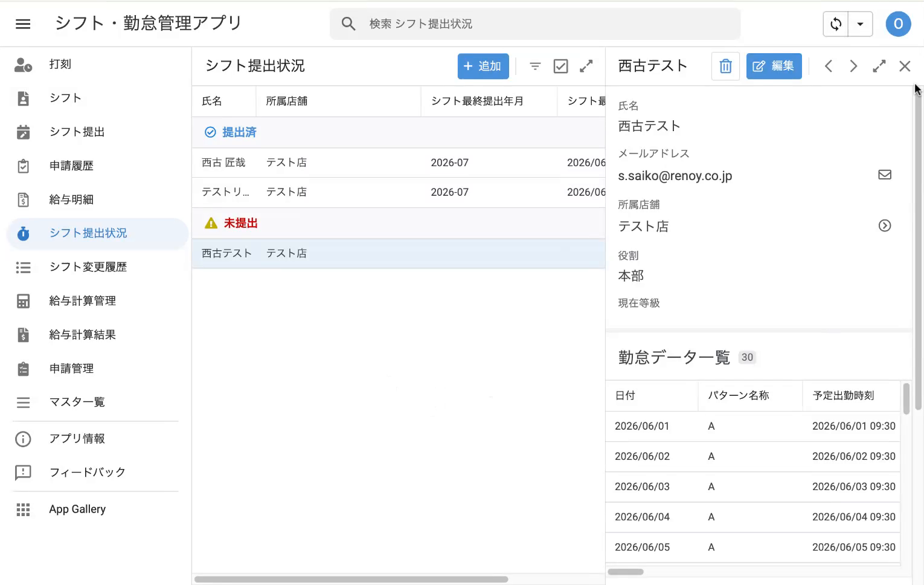
Task: Open the sync options dropdown arrow
Action: [x=860, y=24]
